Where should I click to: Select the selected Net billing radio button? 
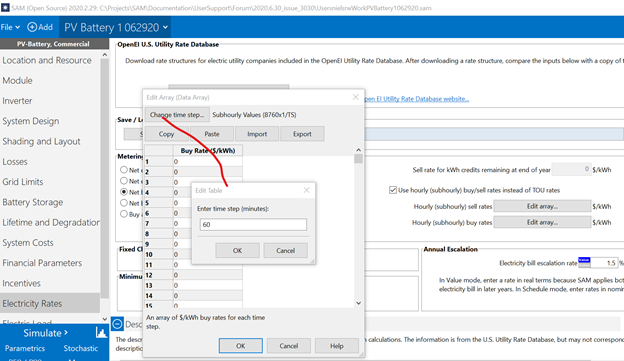(124, 192)
